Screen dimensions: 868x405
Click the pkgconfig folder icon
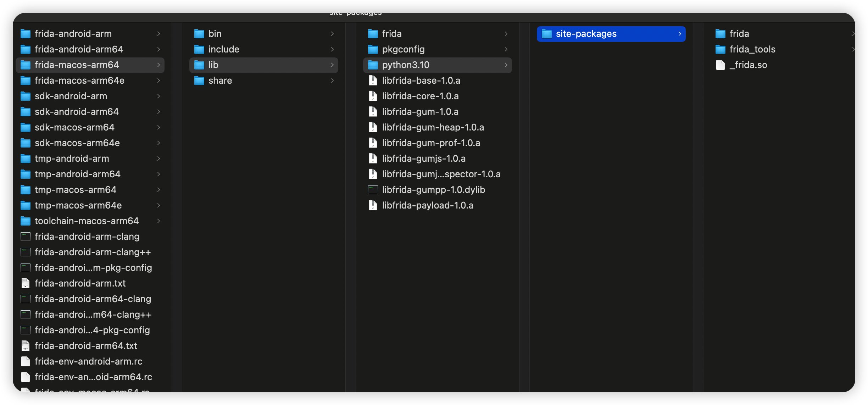coord(373,49)
